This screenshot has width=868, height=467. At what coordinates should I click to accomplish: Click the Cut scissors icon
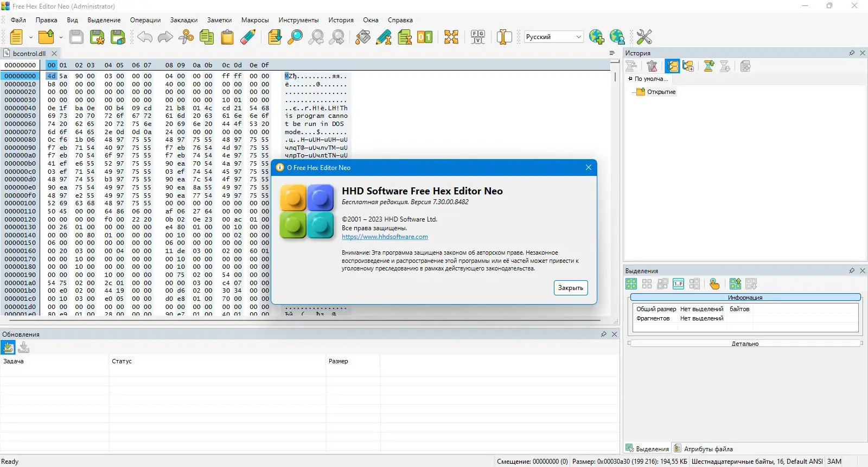point(186,37)
